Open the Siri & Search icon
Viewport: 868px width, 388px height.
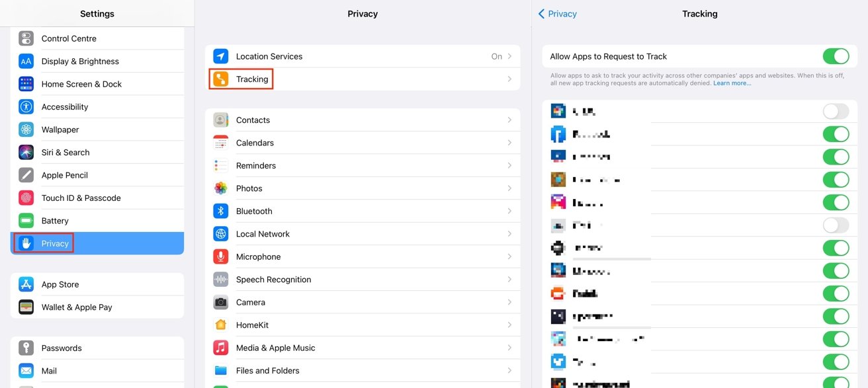26,153
